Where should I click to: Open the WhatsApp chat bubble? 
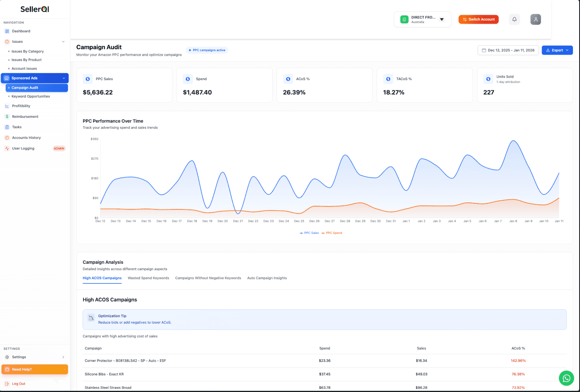tap(566, 378)
